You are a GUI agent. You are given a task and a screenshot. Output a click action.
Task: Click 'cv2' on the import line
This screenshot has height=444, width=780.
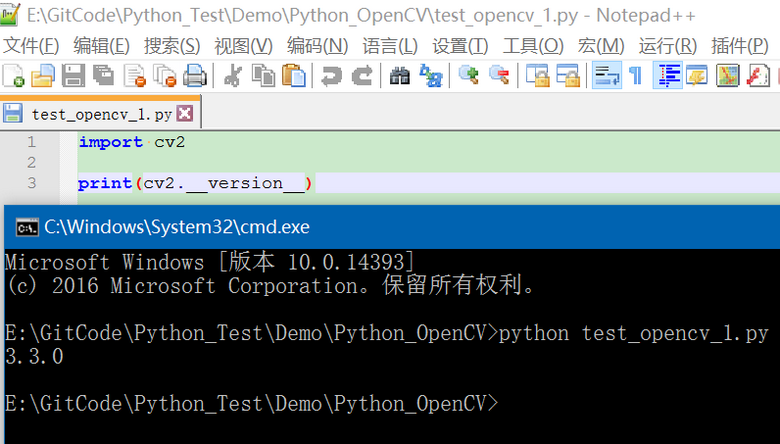click(170, 143)
